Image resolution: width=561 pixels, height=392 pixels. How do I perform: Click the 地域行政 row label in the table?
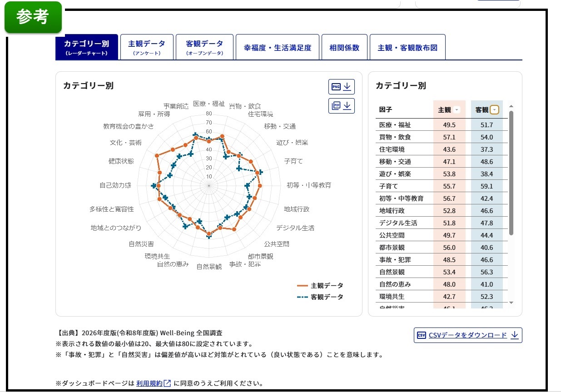coord(392,211)
